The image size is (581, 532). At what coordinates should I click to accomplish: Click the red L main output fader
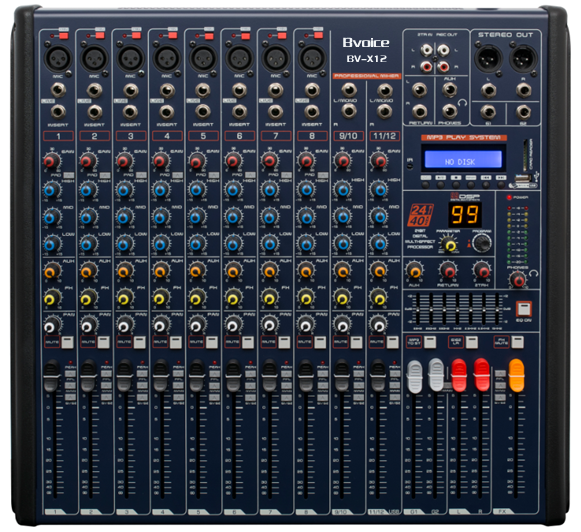click(x=459, y=375)
